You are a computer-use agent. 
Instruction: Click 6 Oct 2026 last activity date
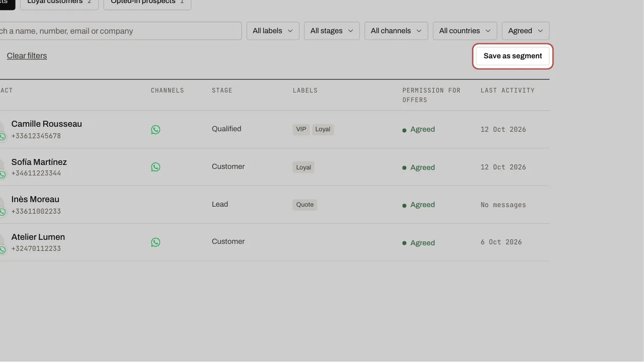(x=501, y=242)
